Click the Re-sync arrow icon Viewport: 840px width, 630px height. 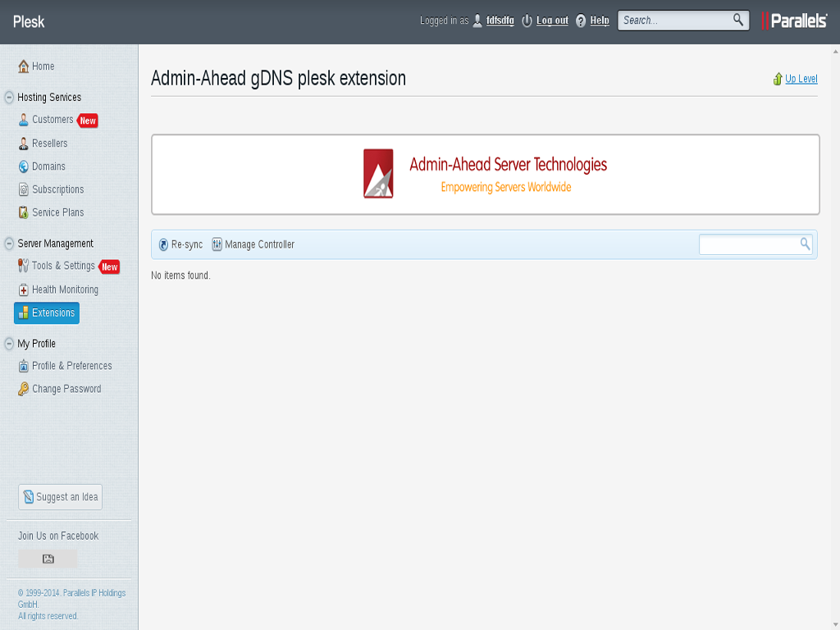tap(163, 244)
